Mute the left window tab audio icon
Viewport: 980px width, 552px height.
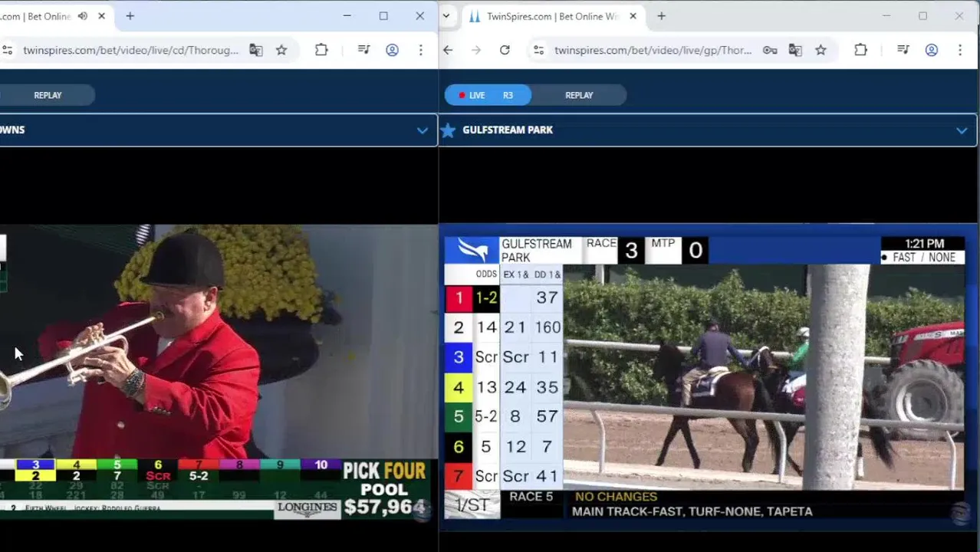[x=83, y=16]
